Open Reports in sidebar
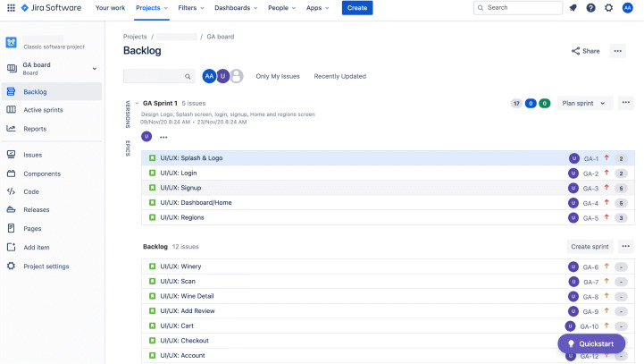This screenshot has width=644, height=364. pyautogui.click(x=52, y=129)
